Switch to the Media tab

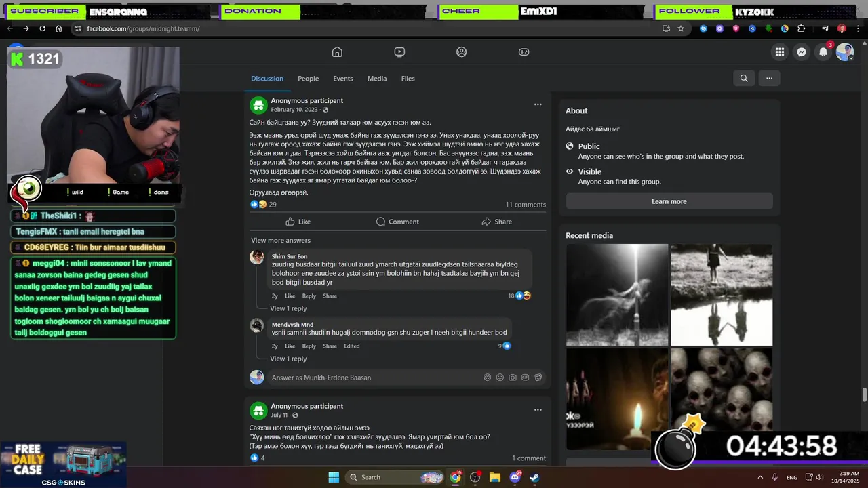pos(377,79)
